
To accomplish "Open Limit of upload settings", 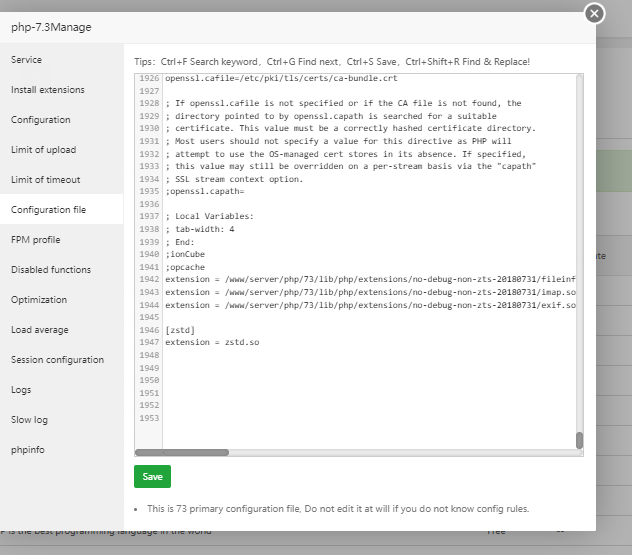I will (x=43, y=150).
